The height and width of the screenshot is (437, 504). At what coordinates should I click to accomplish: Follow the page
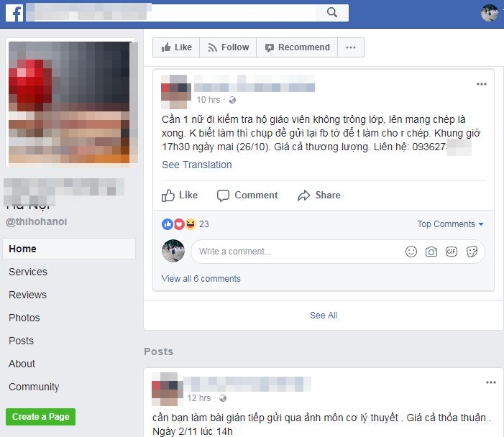click(x=228, y=47)
